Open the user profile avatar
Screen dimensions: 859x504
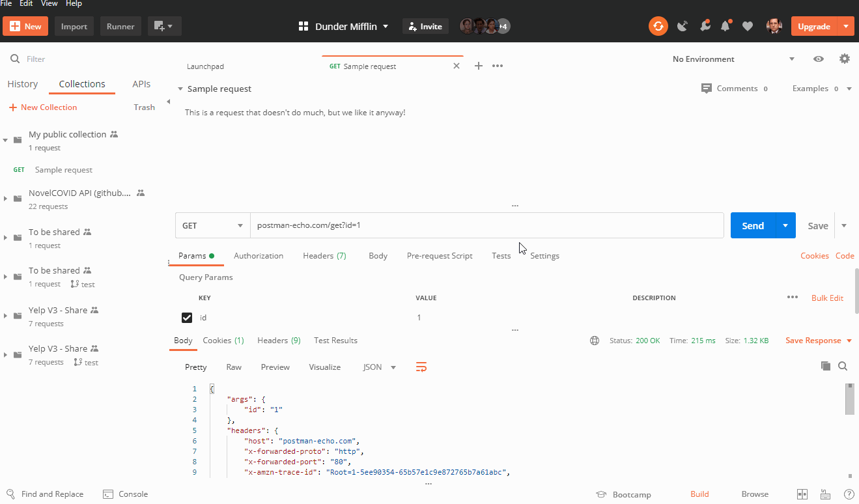tap(774, 26)
